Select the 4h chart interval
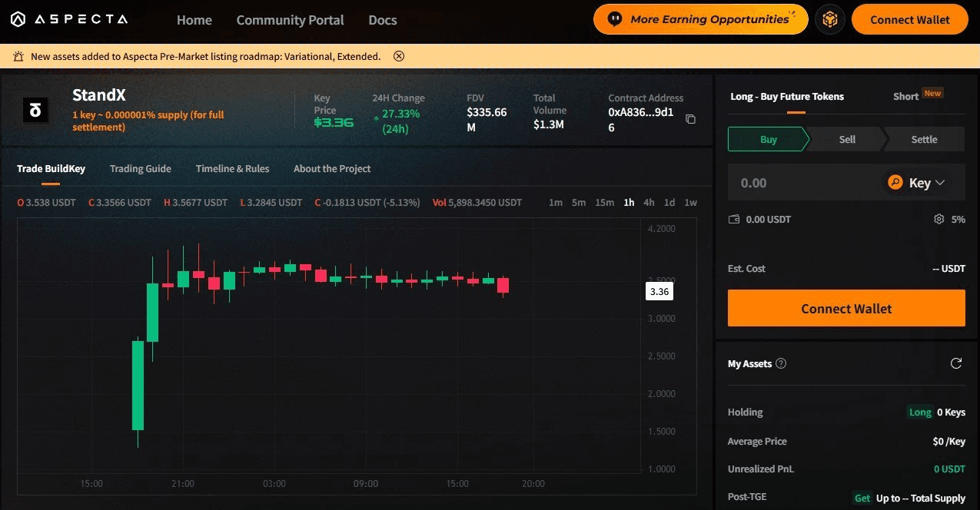This screenshot has height=510, width=980. pyautogui.click(x=649, y=203)
